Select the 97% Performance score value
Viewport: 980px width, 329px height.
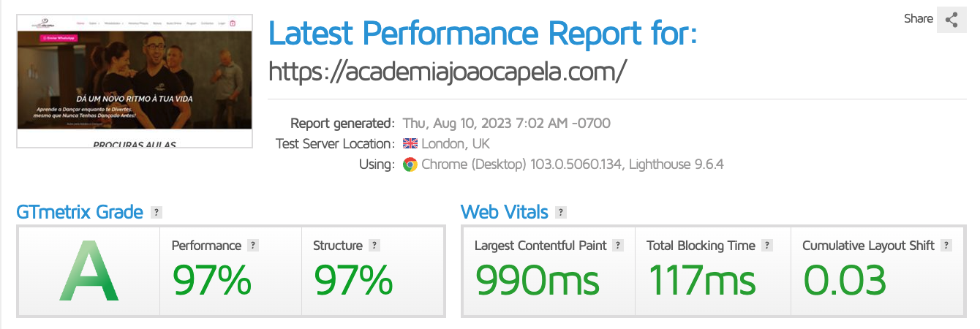tap(211, 280)
